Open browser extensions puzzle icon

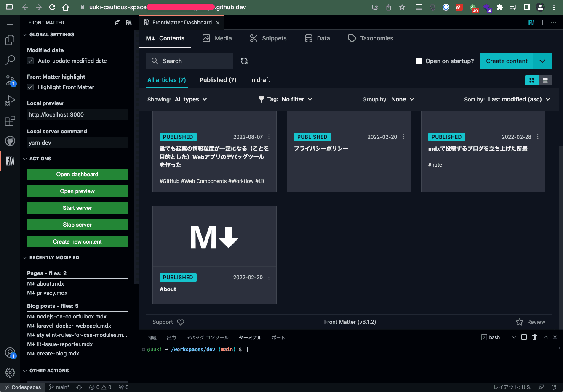click(x=500, y=7)
